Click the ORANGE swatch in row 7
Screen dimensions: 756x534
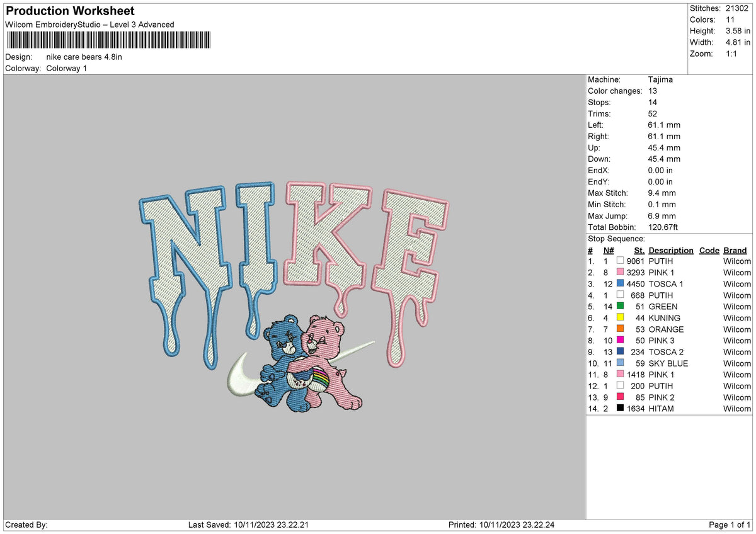tap(621, 329)
